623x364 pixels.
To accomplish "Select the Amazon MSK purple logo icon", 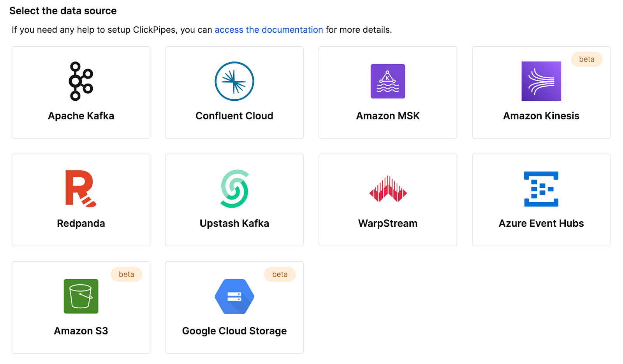I will coord(387,81).
